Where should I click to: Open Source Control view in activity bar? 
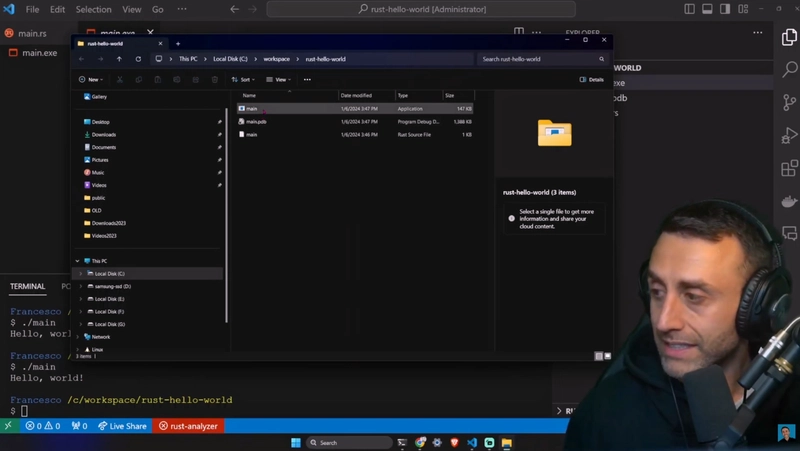(x=789, y=102)
